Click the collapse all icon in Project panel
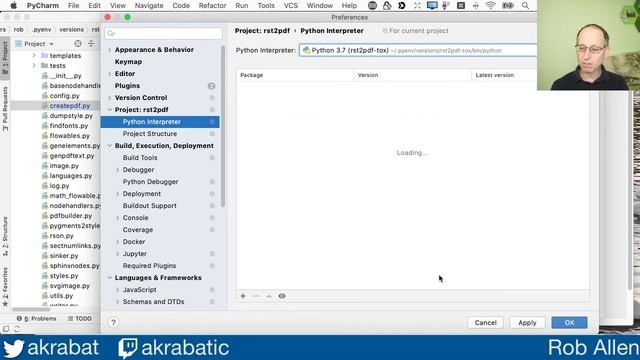The width and height of the screenshot is (640, 360). tap(91, 44)
